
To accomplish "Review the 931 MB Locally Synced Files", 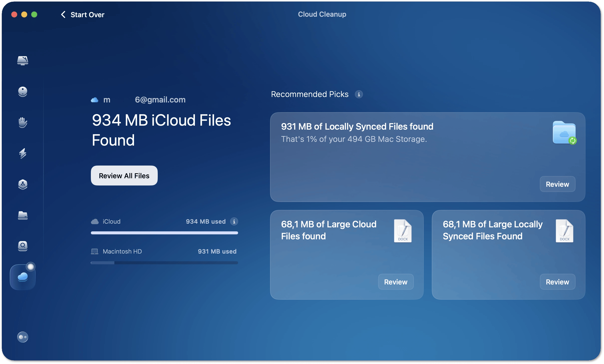I will pyautogui.click(x=557, y=184).
